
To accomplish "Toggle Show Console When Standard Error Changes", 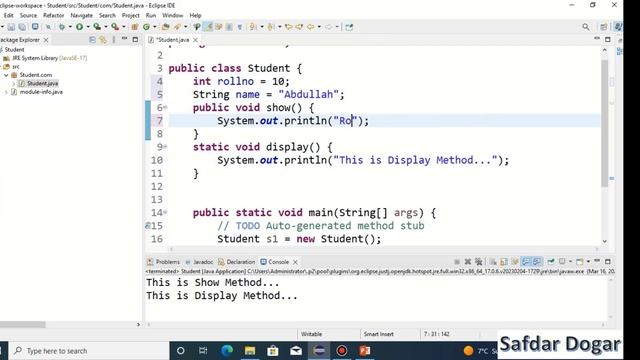I will (x=537, y=262).
